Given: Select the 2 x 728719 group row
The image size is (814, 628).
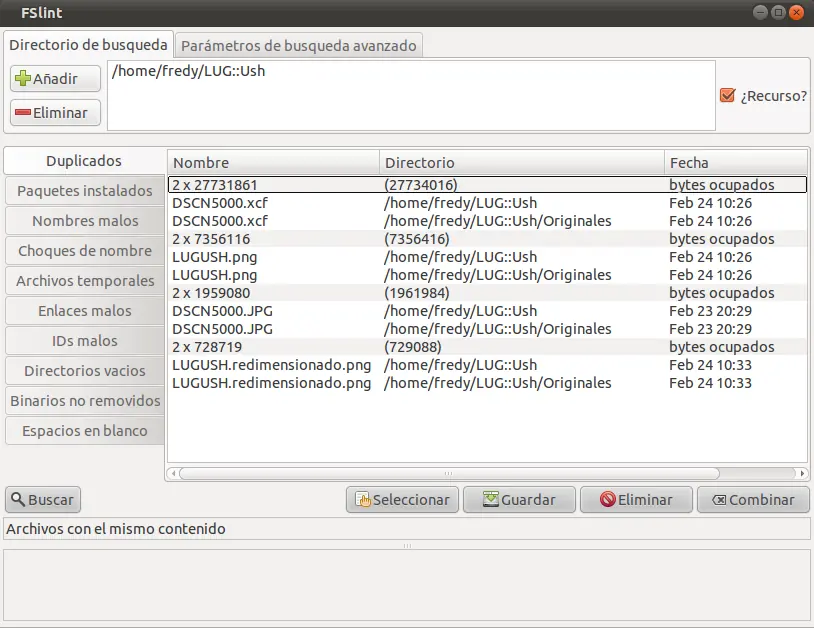Looking at the screenshot, I should point(487,347).
